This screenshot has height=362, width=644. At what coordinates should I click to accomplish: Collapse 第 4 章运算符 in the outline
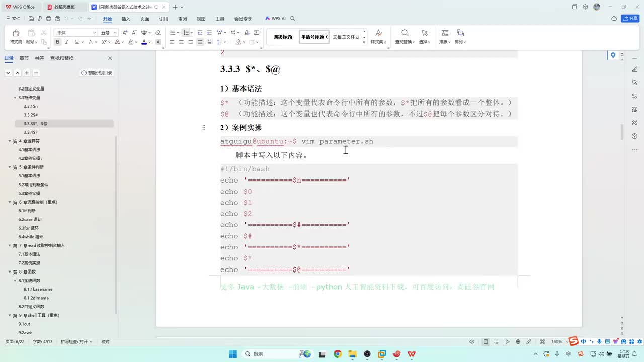coord(10,141)
